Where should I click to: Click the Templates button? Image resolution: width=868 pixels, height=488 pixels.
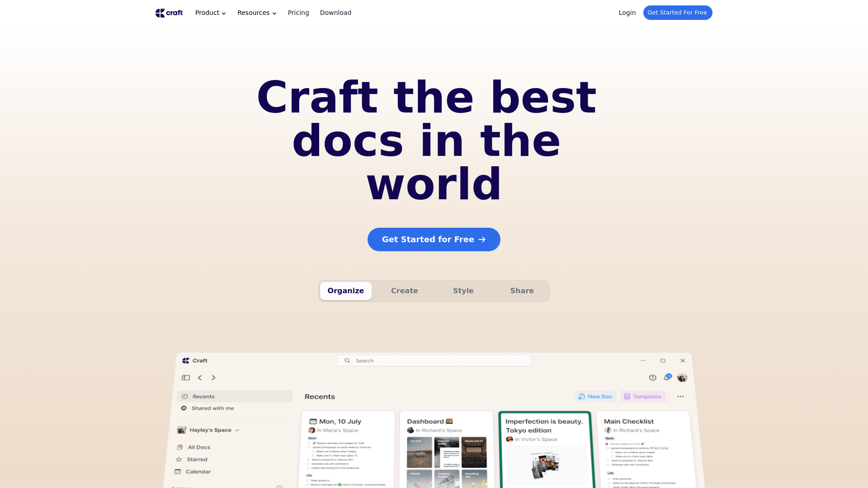643,397
